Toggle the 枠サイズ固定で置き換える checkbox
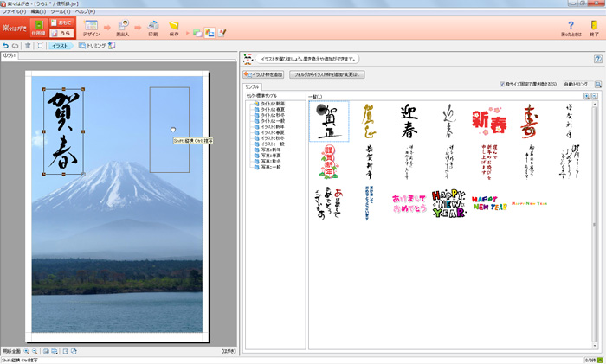 point(502,84)
